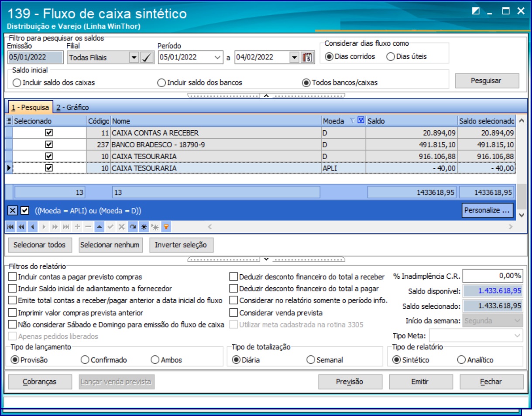Open the Período start date dropdown

tap(218, 57)
